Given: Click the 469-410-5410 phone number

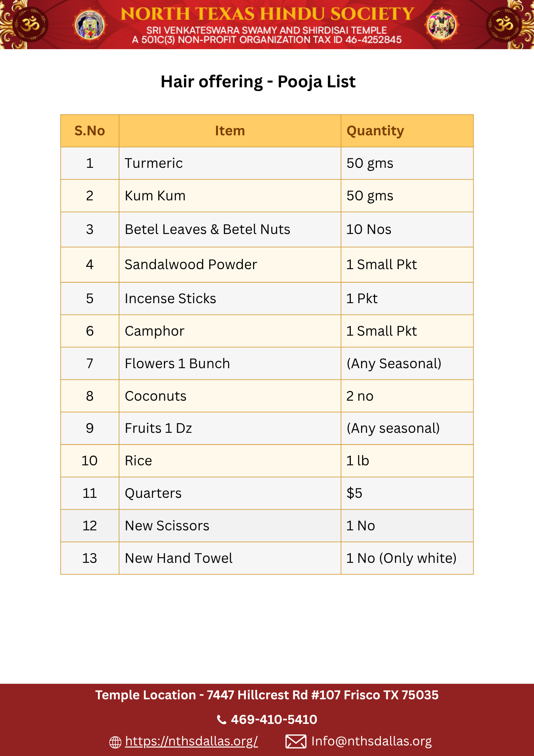Looking at the screenshot, I should click(x=274, y=719).
